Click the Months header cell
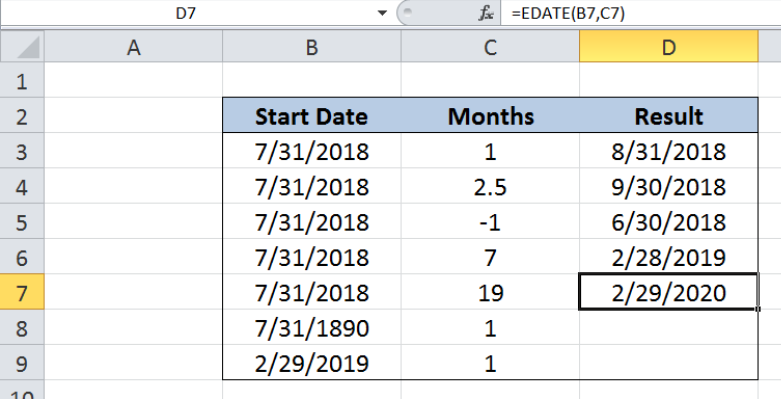Viewport: 781px width, 399px height. tap(490, 116)
